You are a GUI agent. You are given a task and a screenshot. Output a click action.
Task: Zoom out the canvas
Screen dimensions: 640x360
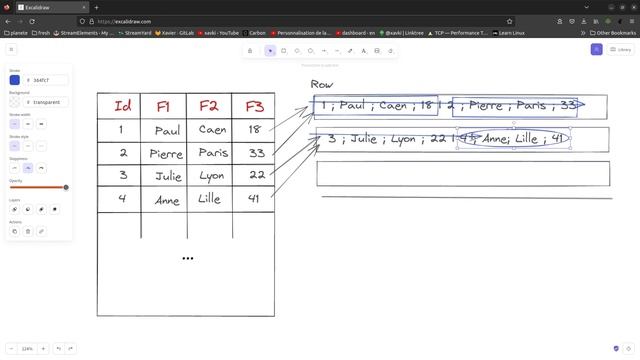(x=11, y=349)
